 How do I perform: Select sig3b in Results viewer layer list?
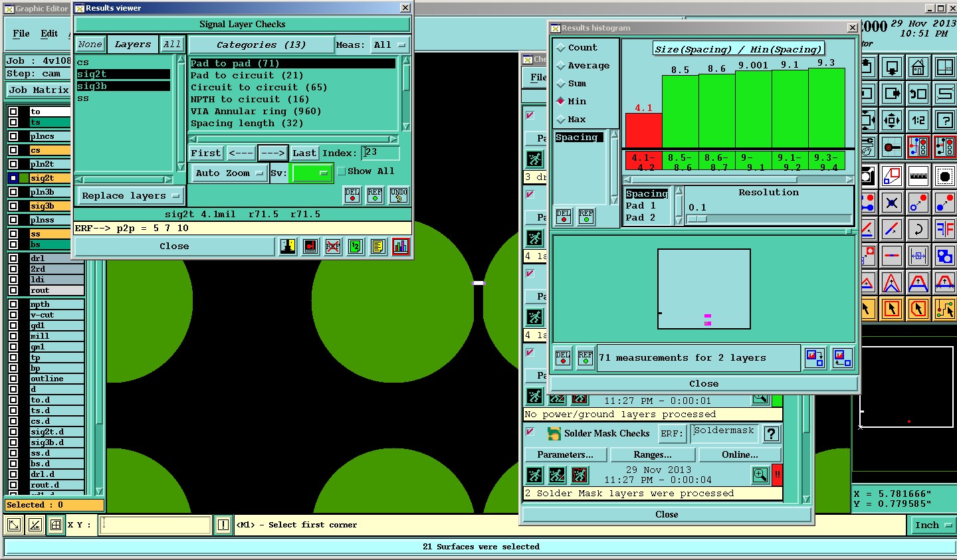[123, 86]
